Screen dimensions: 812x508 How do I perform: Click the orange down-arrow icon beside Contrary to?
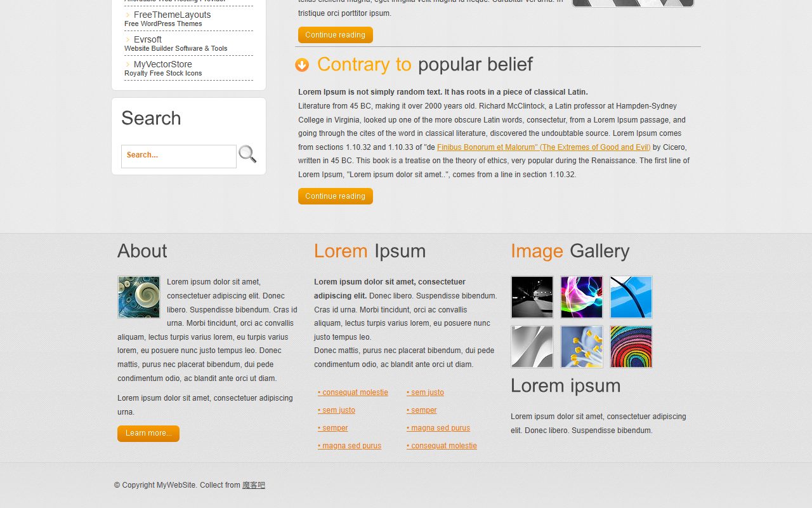(302, 65)
